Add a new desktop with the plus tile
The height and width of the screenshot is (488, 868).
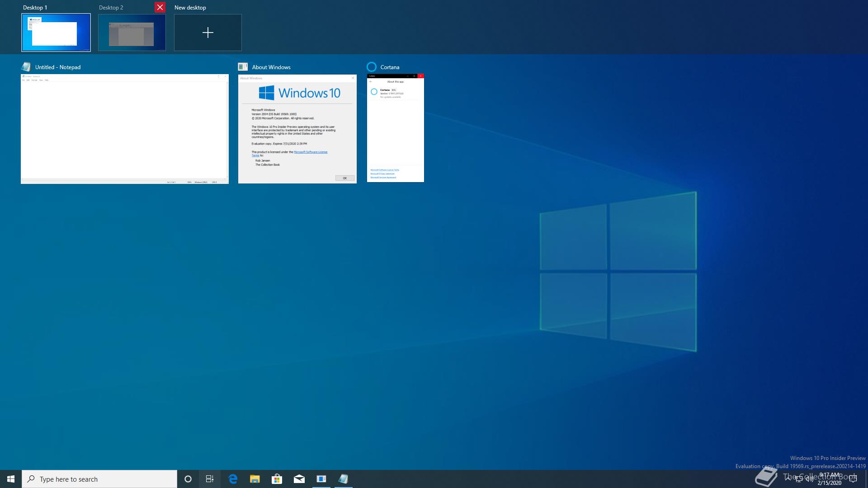click(x=208, y=33)
